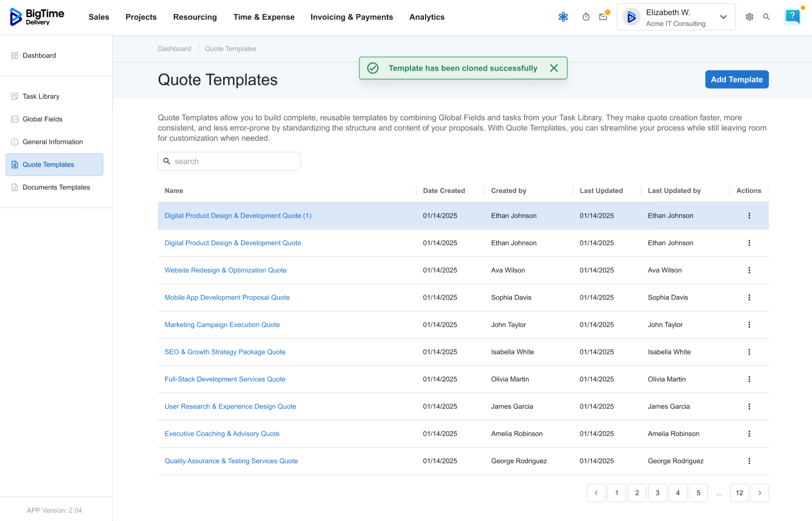This screenshot has width=812, height=521.
Task: Select Task Library in the sidebar
Action: click(41, 96)
